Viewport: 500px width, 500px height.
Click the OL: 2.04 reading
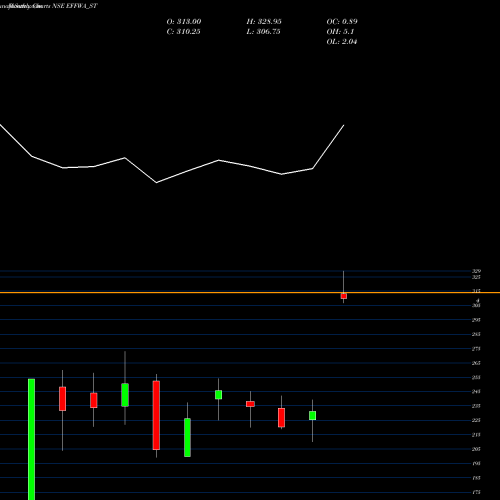coord(342,42)
